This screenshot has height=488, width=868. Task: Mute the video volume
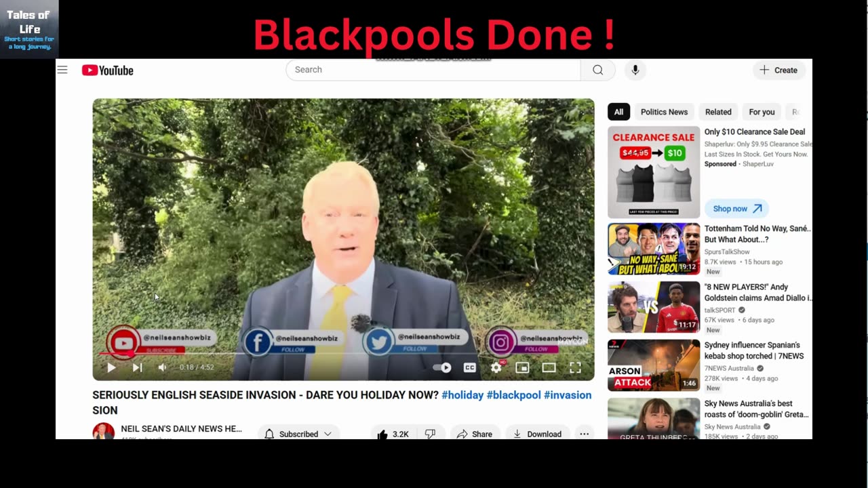pyautogui.click(x=163, y=367)
